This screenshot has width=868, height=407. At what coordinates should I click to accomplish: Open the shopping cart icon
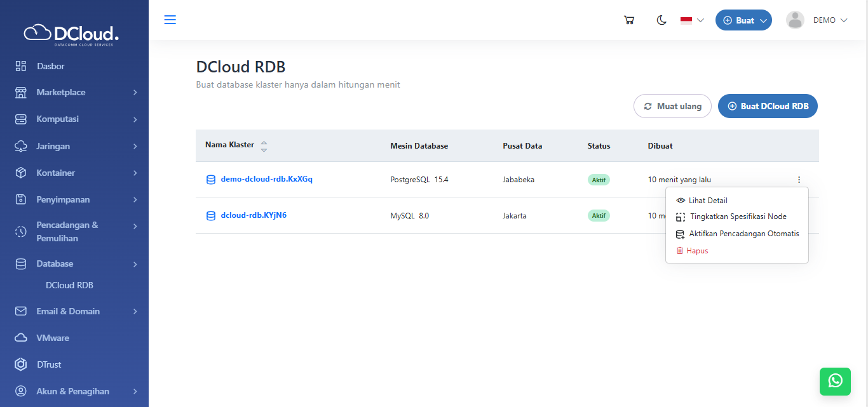coord(629,20)
